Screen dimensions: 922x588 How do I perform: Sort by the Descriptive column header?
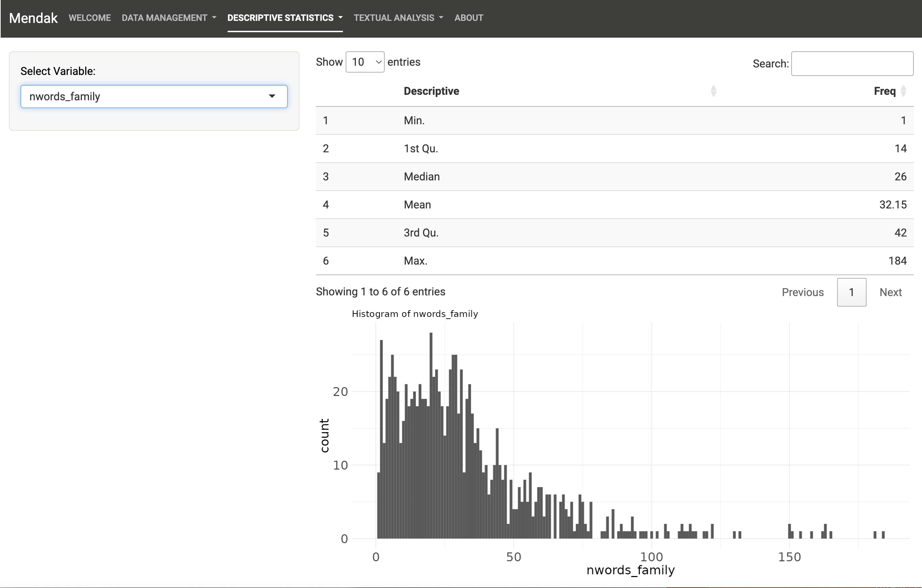point(431,91)
